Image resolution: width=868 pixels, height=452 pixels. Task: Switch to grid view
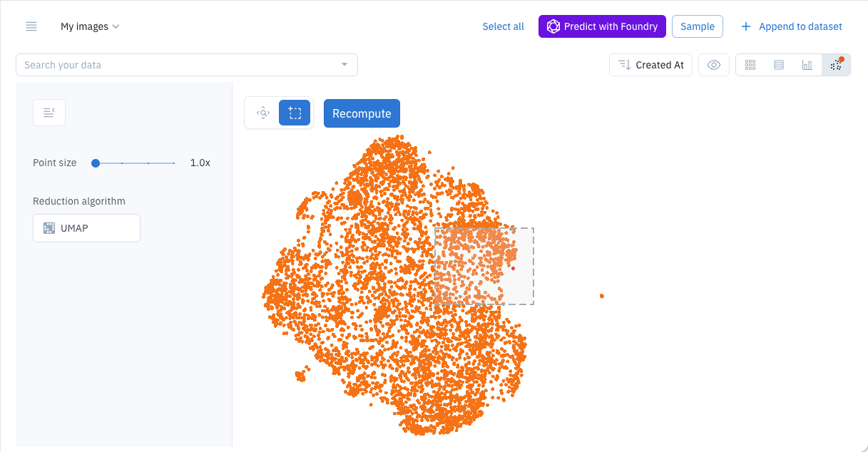750,65
